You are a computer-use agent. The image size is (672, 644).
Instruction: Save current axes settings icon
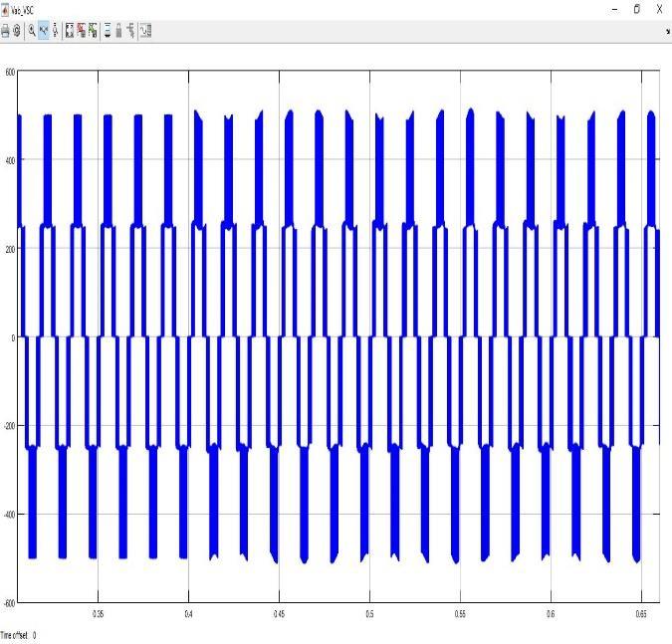82,31
